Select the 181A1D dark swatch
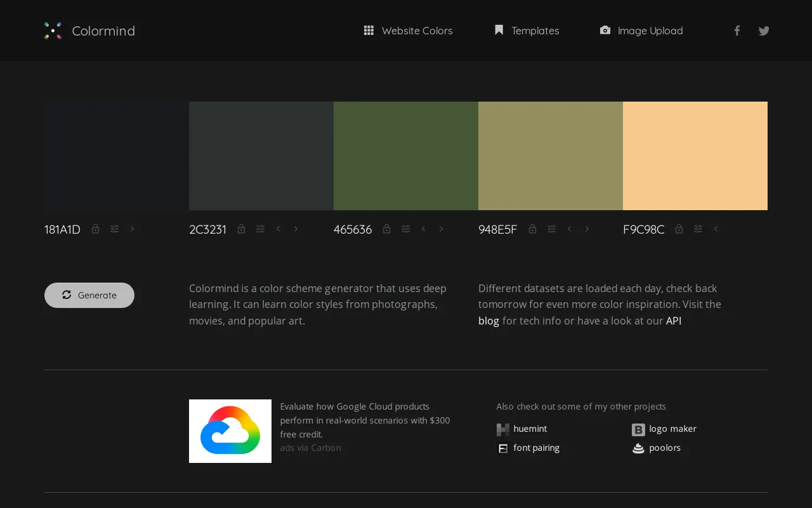 tap(117, 156)
